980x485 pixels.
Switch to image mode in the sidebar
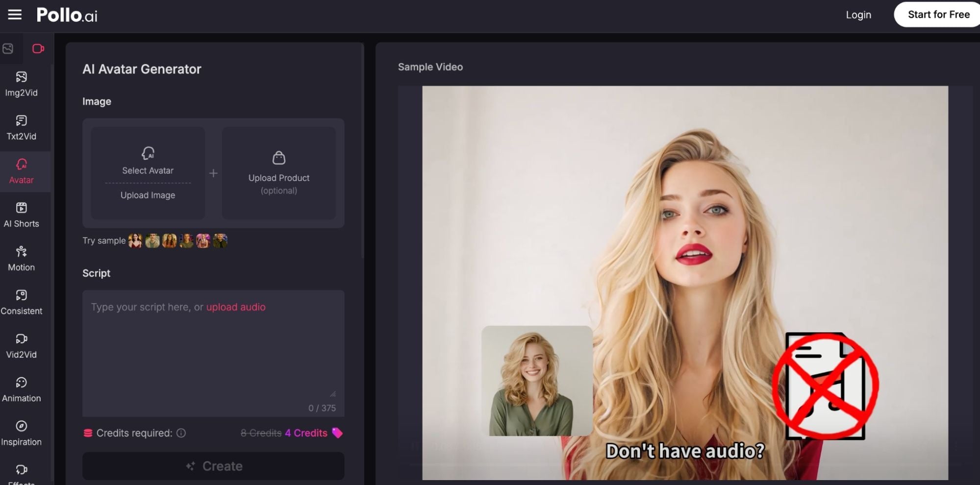(7, 48)
